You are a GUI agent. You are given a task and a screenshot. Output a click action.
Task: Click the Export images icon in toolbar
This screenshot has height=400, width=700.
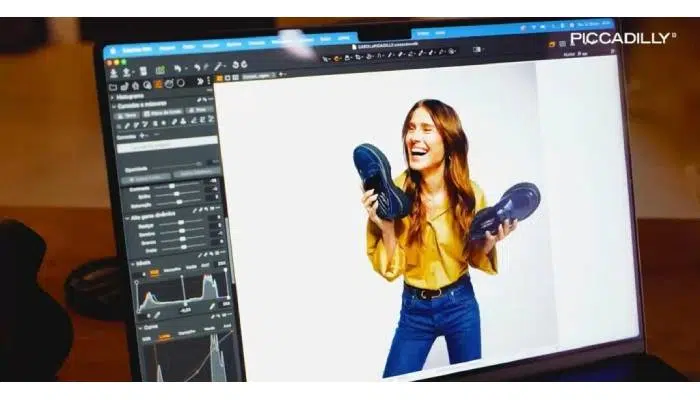click(x=127, y=72)
